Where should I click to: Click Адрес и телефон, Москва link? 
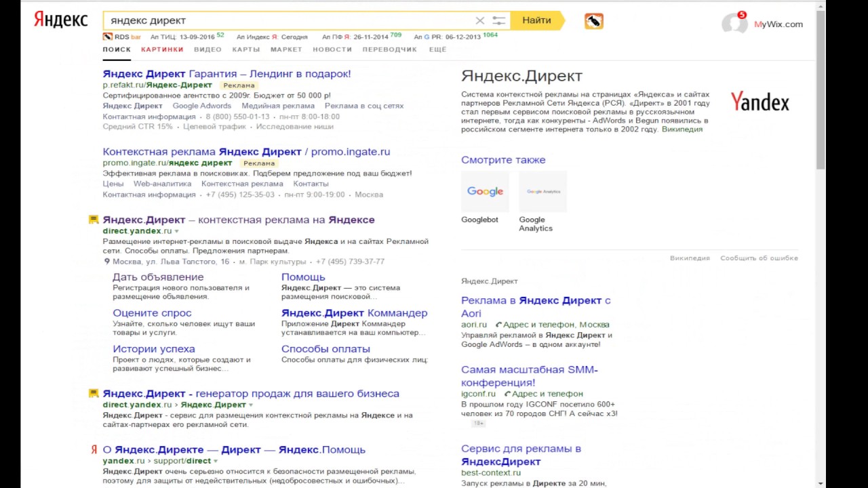556,325
